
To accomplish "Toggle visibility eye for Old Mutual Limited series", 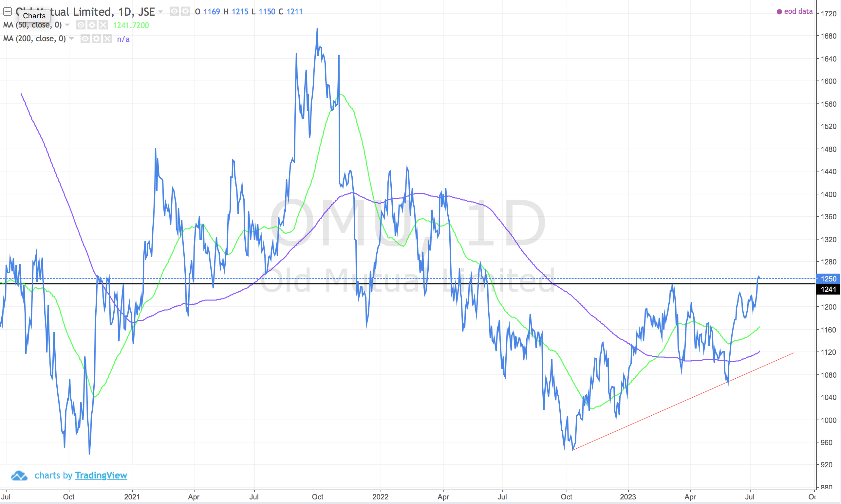I will tap(174, 11).
